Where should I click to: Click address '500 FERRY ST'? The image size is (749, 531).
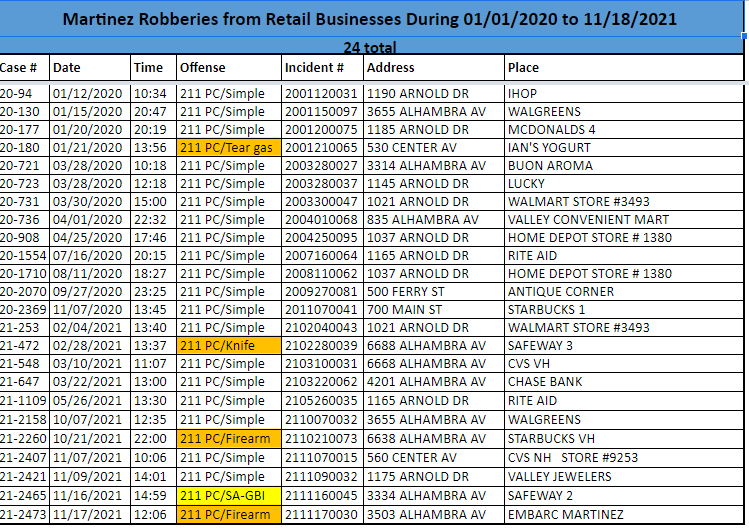[x=434, y=291]
